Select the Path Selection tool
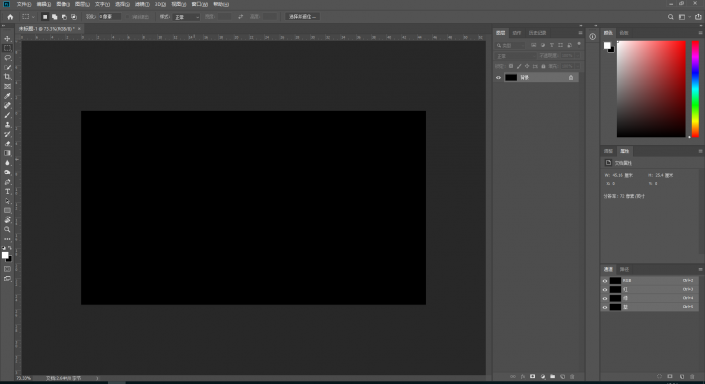This screenshot has width=705, height=384. 7,201
